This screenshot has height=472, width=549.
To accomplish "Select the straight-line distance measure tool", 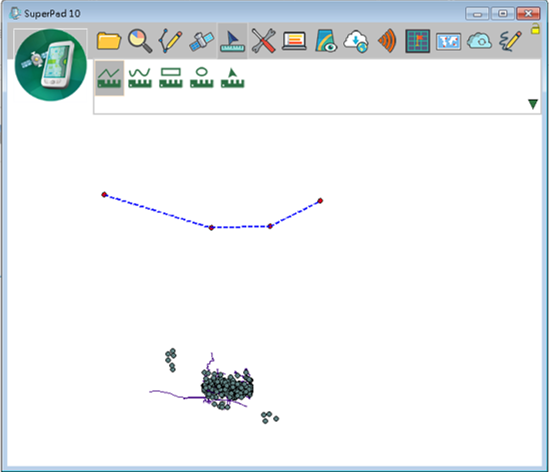I will (109, 78).
